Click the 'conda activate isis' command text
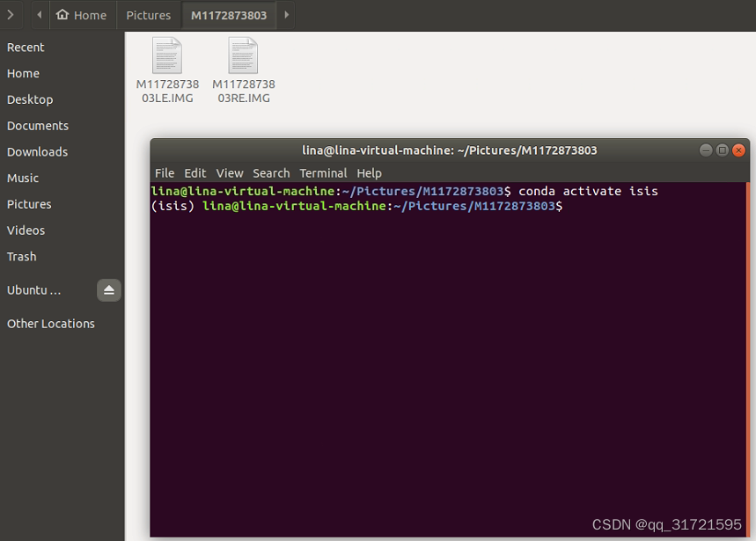Screen dimensions: 756x541 (588, 191)
